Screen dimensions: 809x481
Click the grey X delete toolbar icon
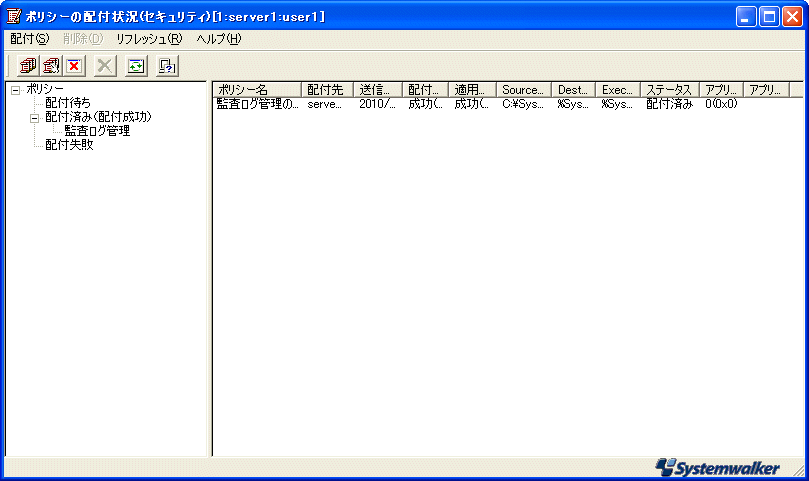coord(105,66)
